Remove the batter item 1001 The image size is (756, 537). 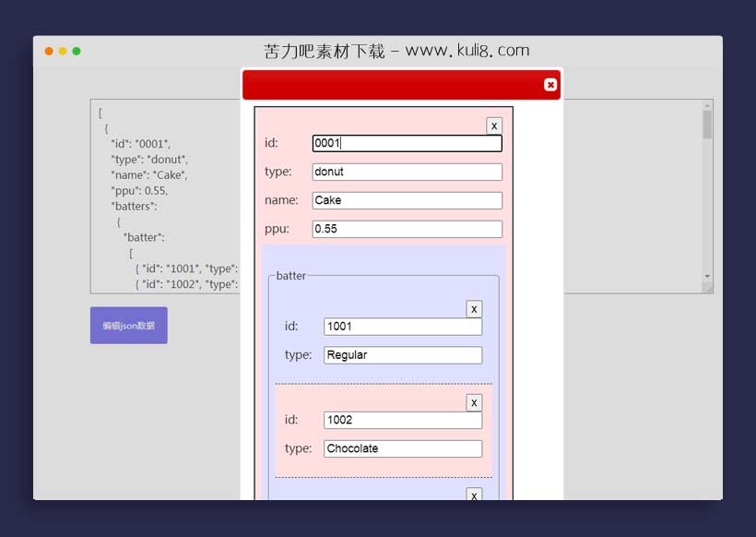pyautogui.click(x=474, y=308)
